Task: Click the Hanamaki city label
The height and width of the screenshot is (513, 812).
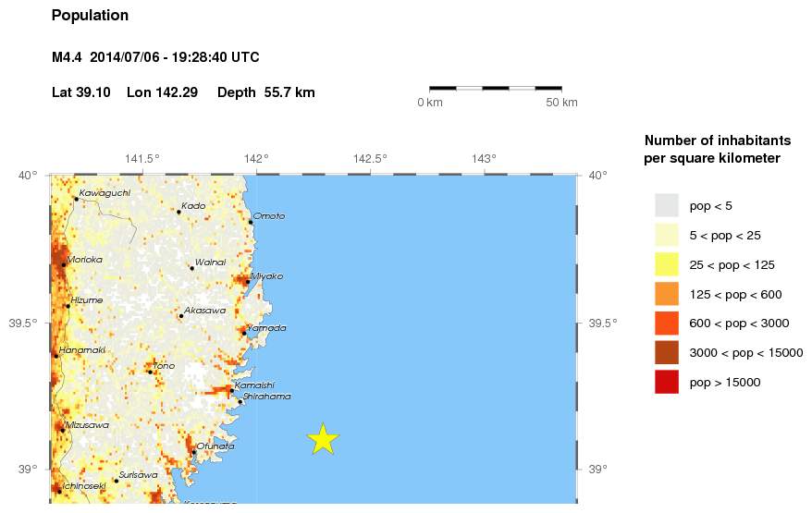Action: 82,350
